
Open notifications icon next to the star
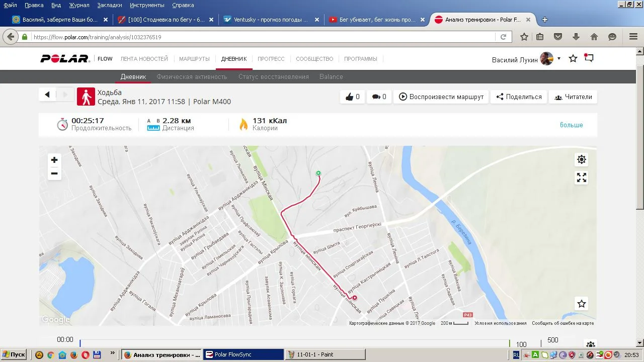tap(589, 58)
